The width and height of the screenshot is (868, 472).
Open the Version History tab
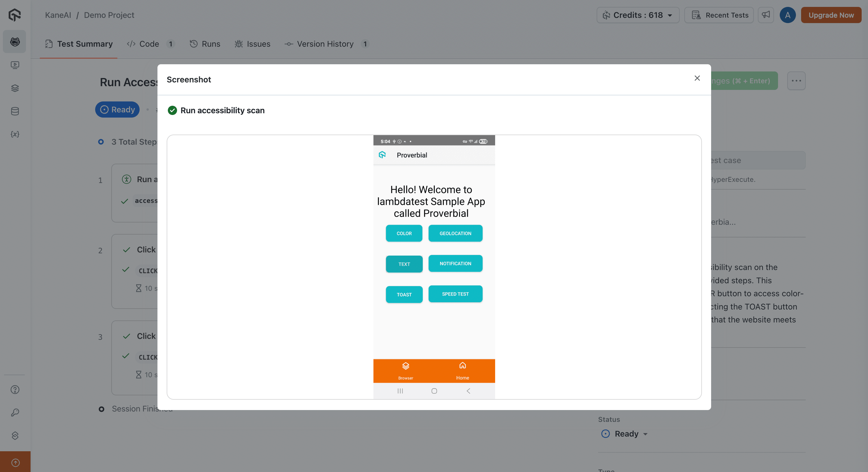tap(325, 44)
